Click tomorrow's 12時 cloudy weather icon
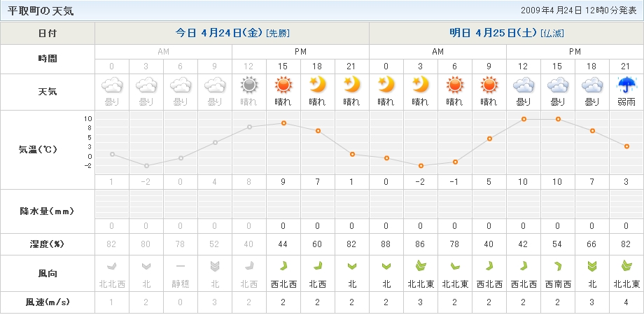This screenshot has height=315, width=644. tap(524, 85)
